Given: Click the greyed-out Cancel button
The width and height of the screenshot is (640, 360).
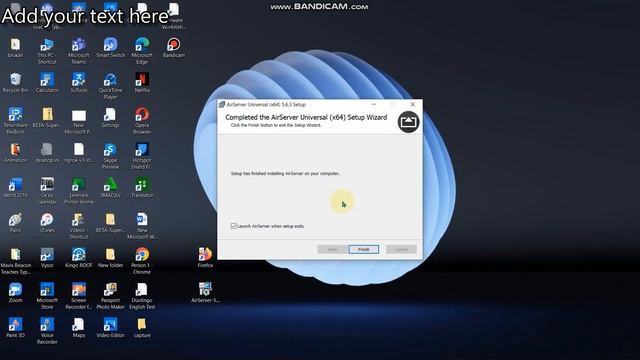Looking at the screenshot, I should pos(401,249).
